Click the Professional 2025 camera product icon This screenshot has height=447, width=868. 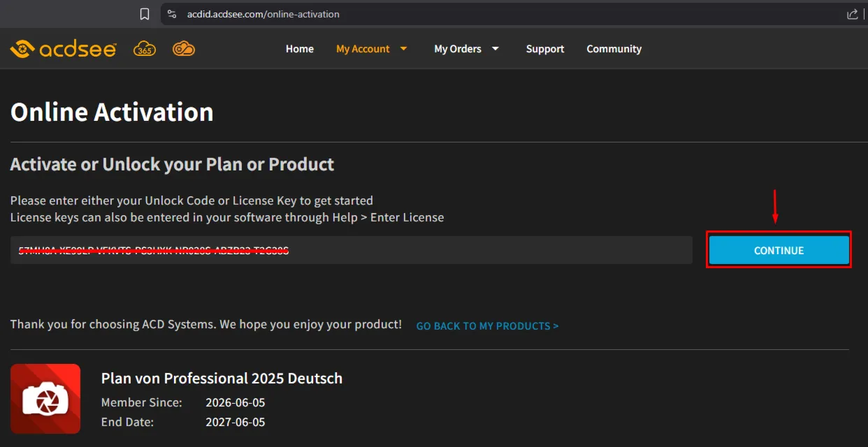(x=45, y=399)
